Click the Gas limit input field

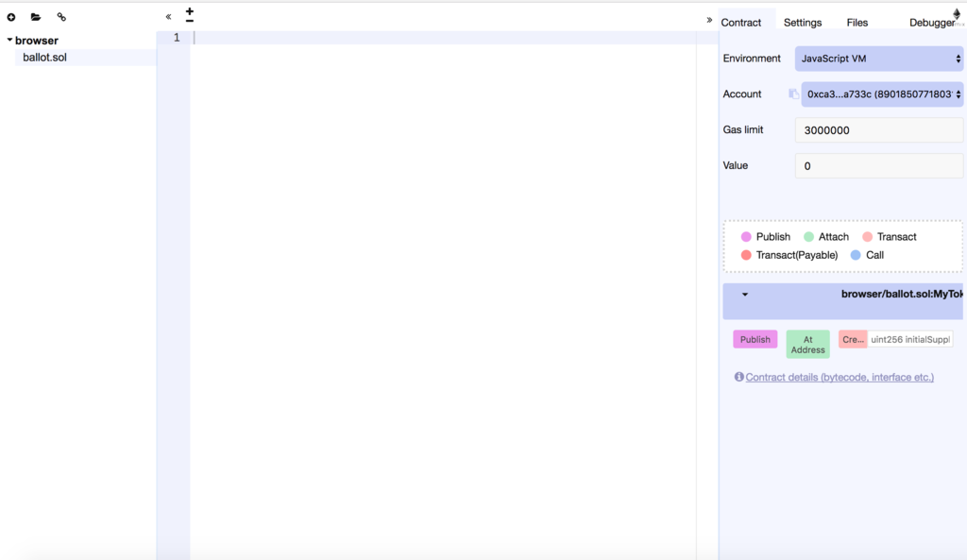tap(879, 130)
